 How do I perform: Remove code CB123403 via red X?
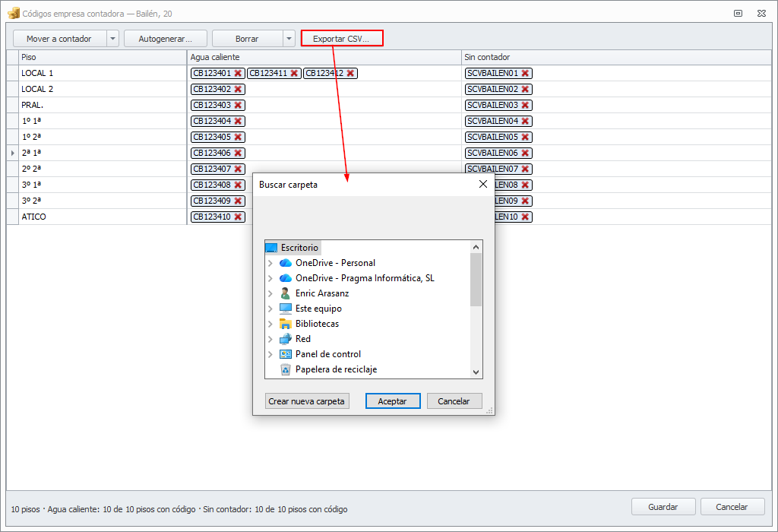pos(238,105)
